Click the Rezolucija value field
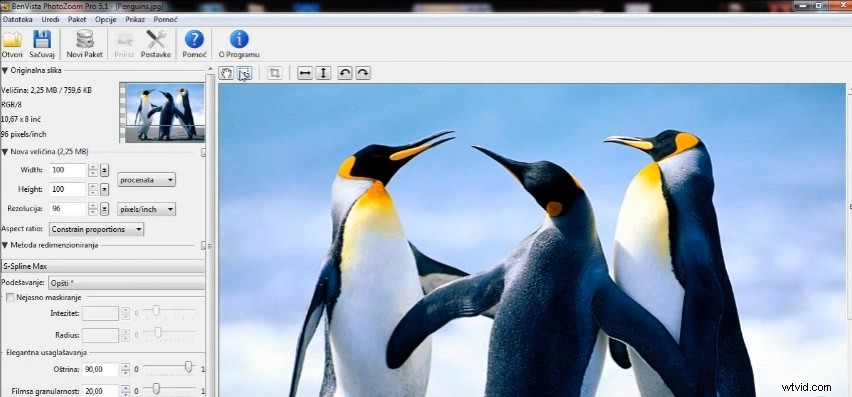This screenshot has width=852, height=397. pos(67,209)
